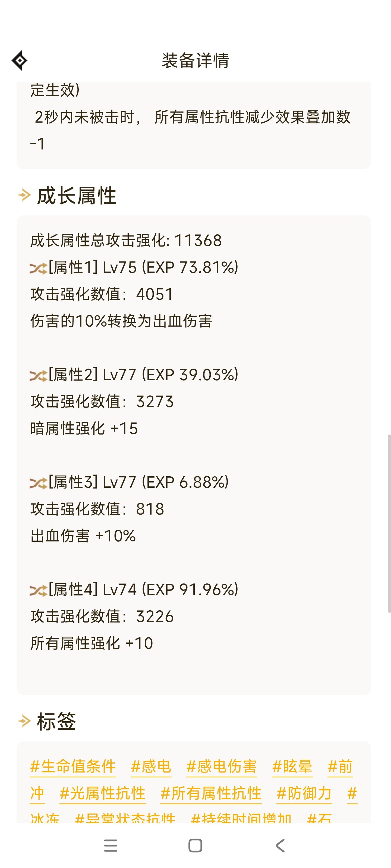Tap shuffle icon beside 属性2
Image resolution: width=391 pixels, height=868 pixels.
[x=38, y=376]
